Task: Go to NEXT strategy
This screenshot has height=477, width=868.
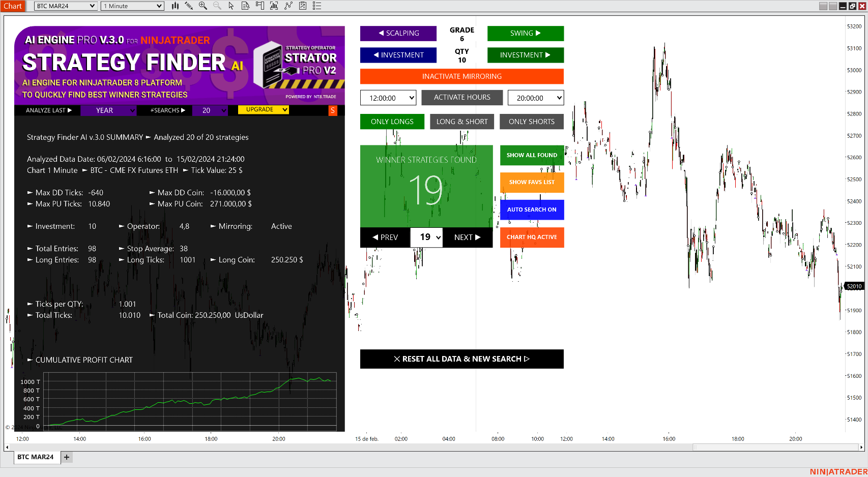Action: point(468,237)
